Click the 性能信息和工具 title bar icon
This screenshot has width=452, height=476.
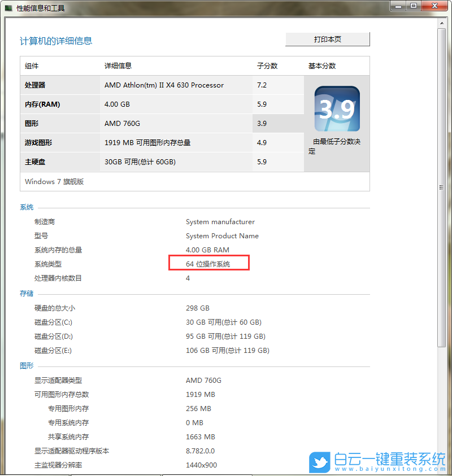point(8,7)
